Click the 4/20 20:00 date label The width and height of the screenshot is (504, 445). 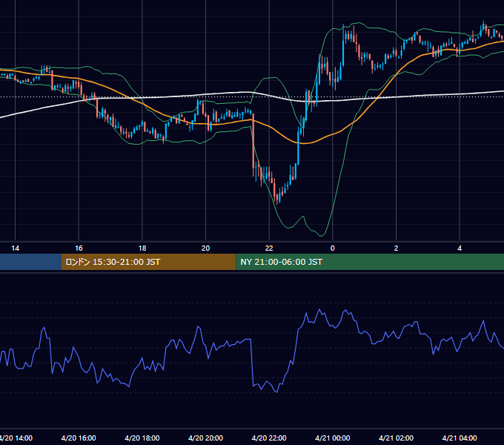click(x=206, y=438)
